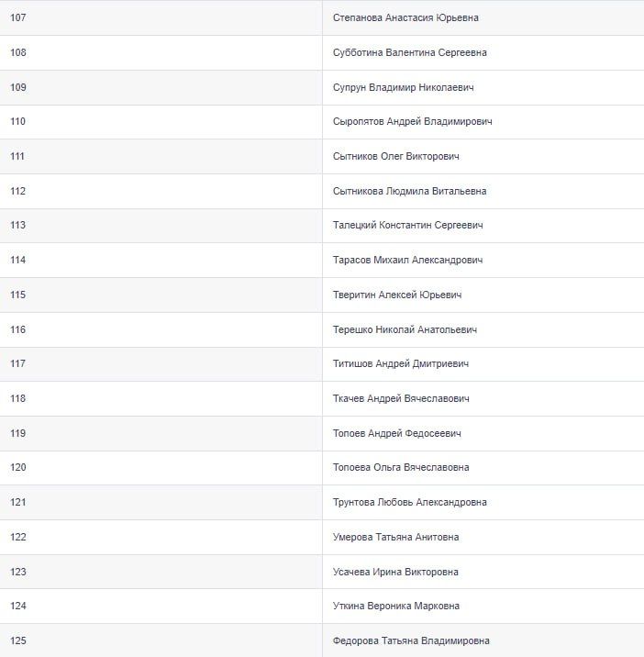644x657 pixels.
Task: Click Сытников Олег Викторович
Action: point(395,156)
